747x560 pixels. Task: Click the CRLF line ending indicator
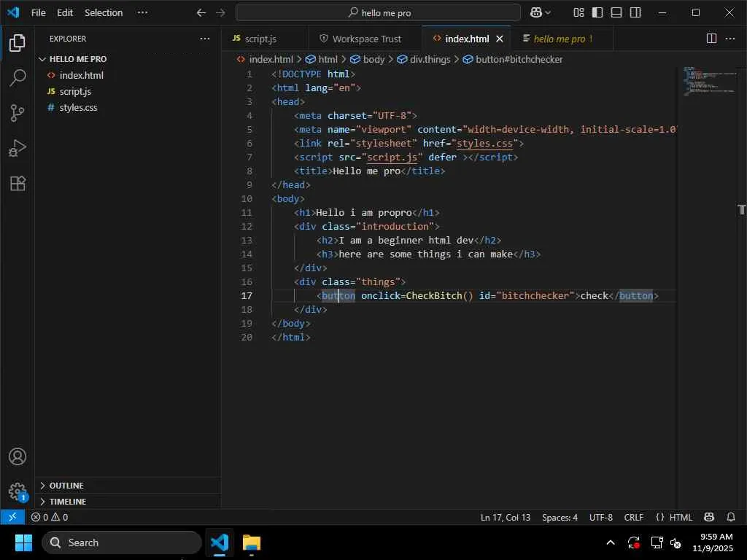(633, 517)
